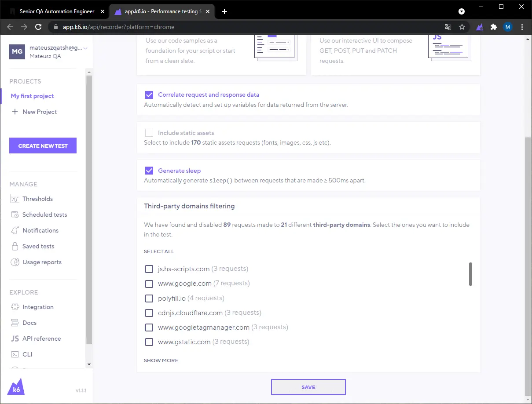The image size is (532, 404).
Task: Click the Notifications bell icon
Action: coord(15,231)
